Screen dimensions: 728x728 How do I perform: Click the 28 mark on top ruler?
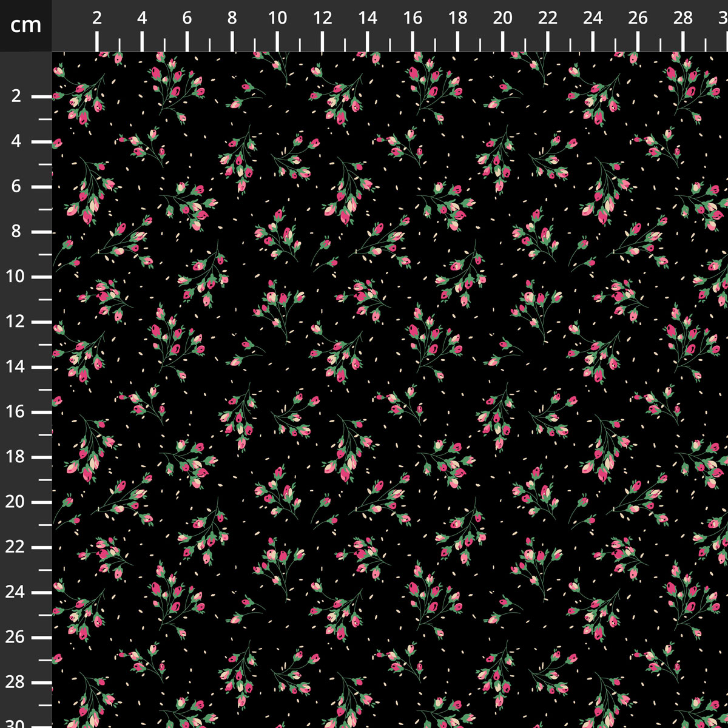683,18
